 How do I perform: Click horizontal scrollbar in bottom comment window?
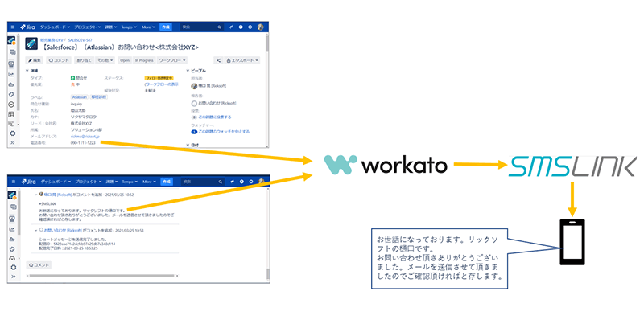click(102, 276)
